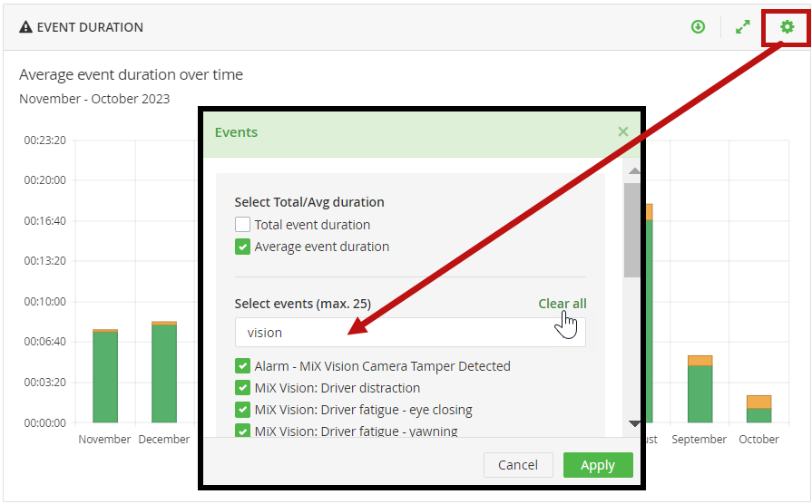Click the November axis label
This screenshot has height=504, width=812.
104,440
